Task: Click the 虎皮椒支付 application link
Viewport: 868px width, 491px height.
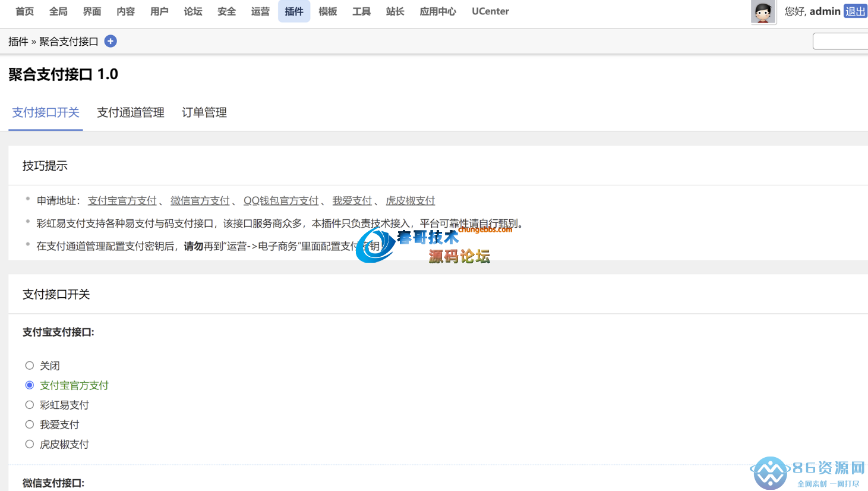Action: point(410,200)
